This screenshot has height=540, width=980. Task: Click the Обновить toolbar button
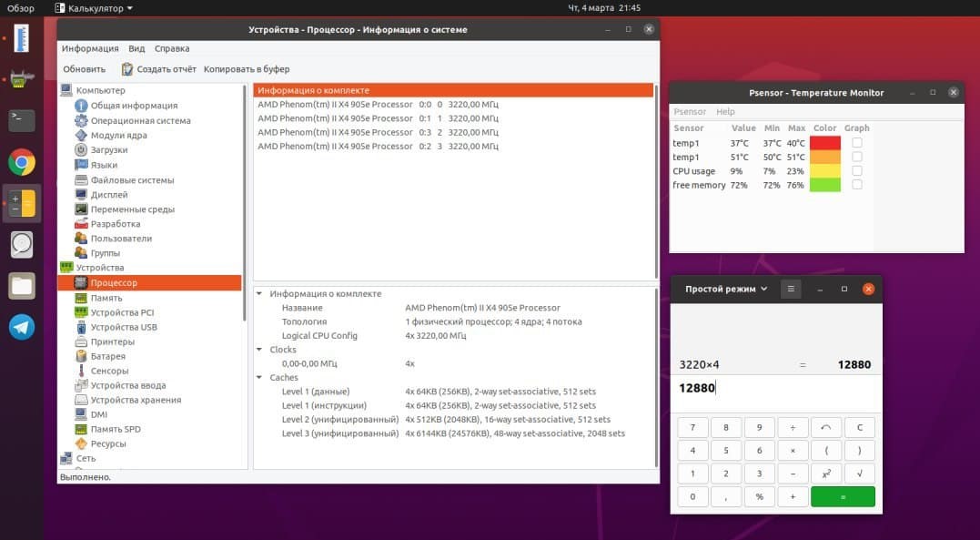[x=85, y=69]
